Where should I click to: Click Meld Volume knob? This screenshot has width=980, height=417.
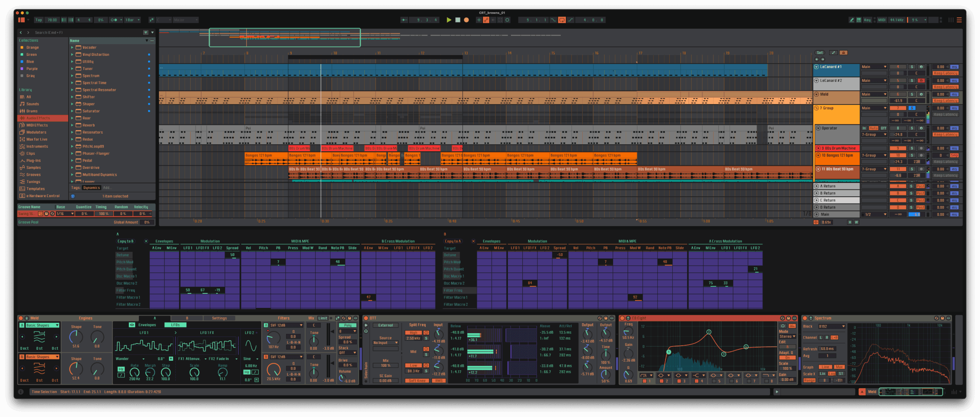click(342, 378)
